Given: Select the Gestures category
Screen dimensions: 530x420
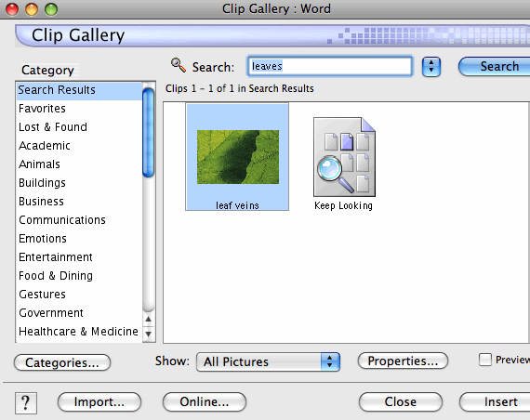Looking at the screenshot, I should (x=79, y=295).
